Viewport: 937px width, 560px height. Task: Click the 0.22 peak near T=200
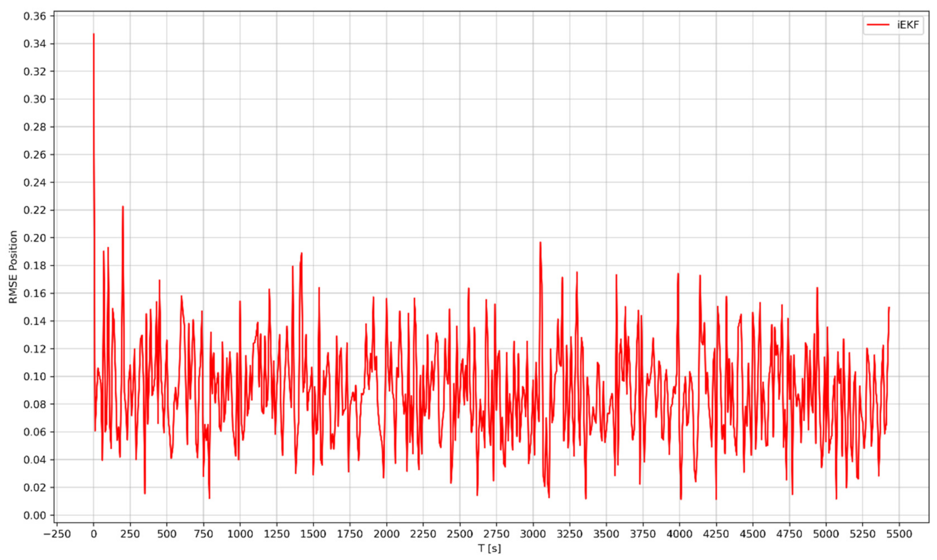[123, 207]
